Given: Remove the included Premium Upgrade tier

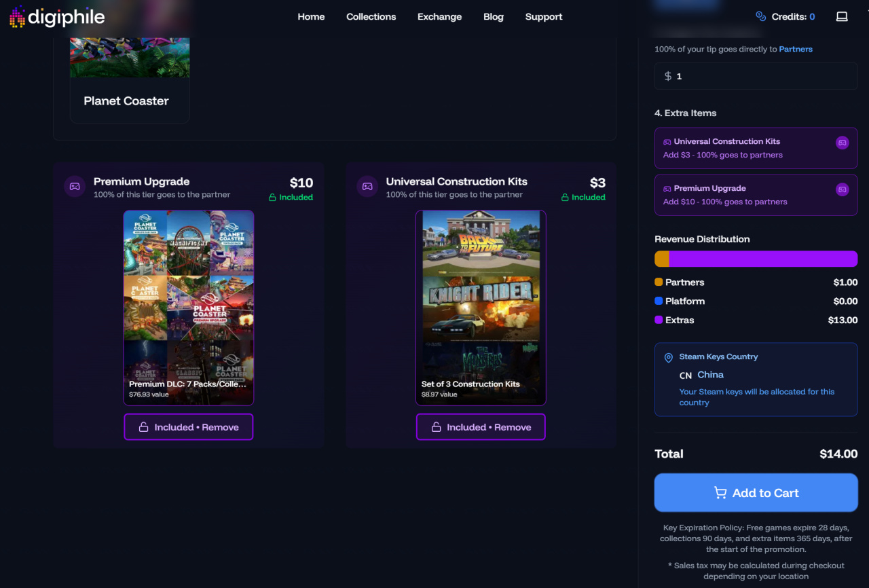Looking at the screenshot, I should click(188, 427).
